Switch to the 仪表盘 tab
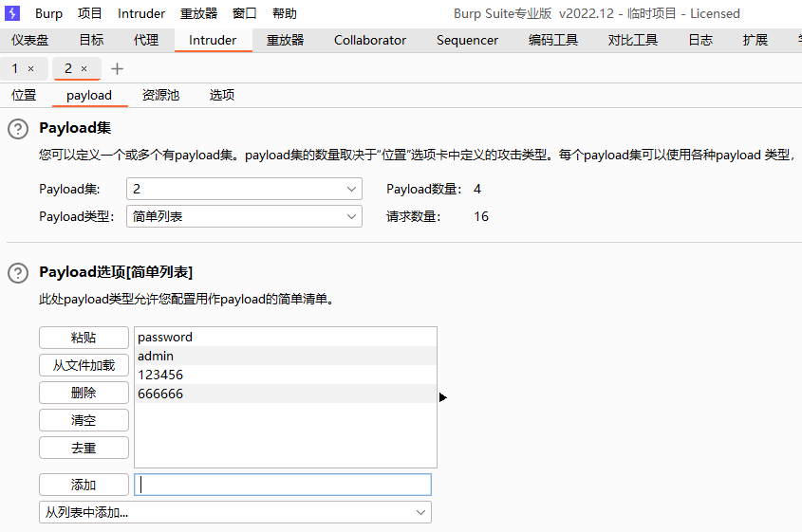Image resolution: width=802 pixels, height=532 pixels. (x=30, y=40)
